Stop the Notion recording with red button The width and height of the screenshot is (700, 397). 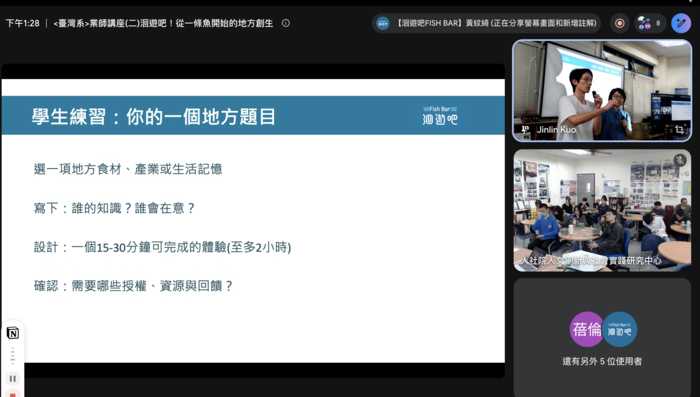click(x=12, y=394)
